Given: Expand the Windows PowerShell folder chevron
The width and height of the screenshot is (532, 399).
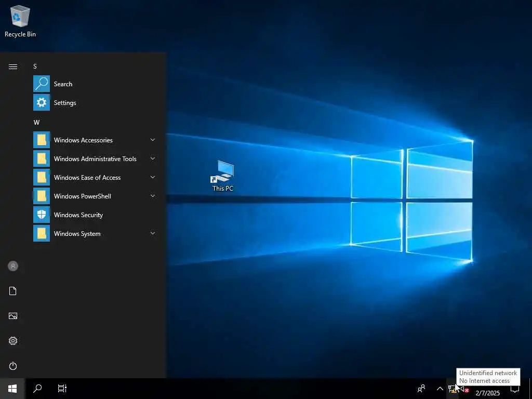Looking at the screenshot, I should point(153,196).
